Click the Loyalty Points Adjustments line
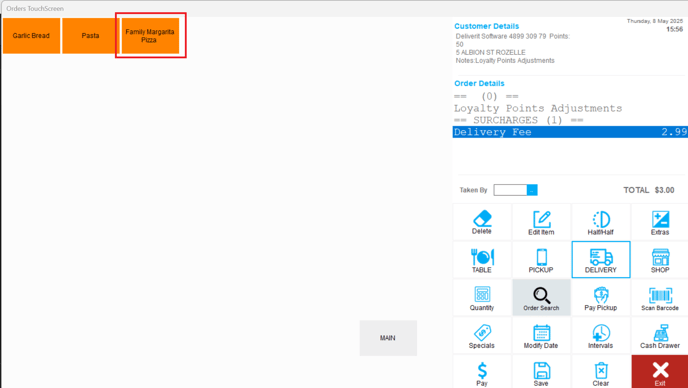 (x=538, y=108)
